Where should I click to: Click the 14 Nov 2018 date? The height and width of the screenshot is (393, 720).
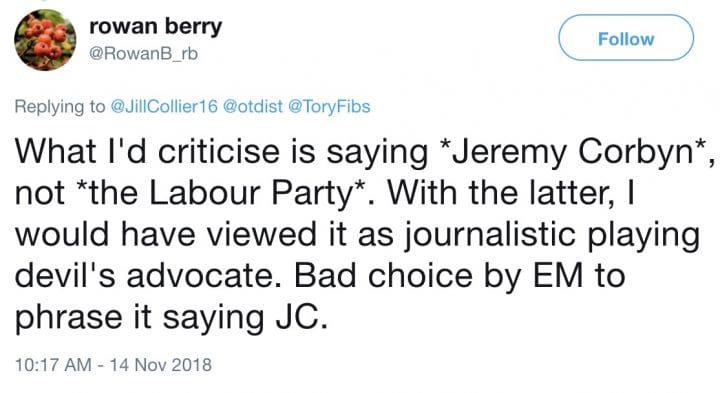[161, 365]
